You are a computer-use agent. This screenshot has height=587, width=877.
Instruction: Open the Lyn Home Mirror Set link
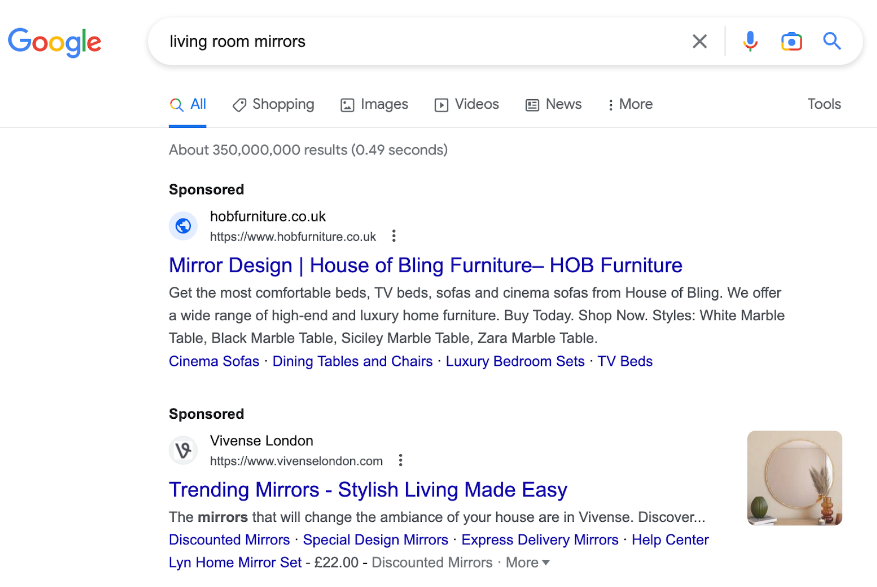coord(235,562)
